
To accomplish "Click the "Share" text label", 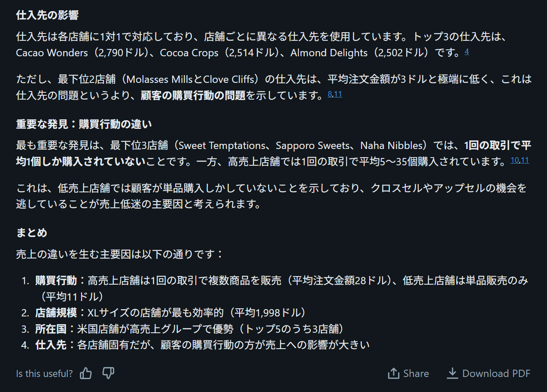I will coord(416,374).
